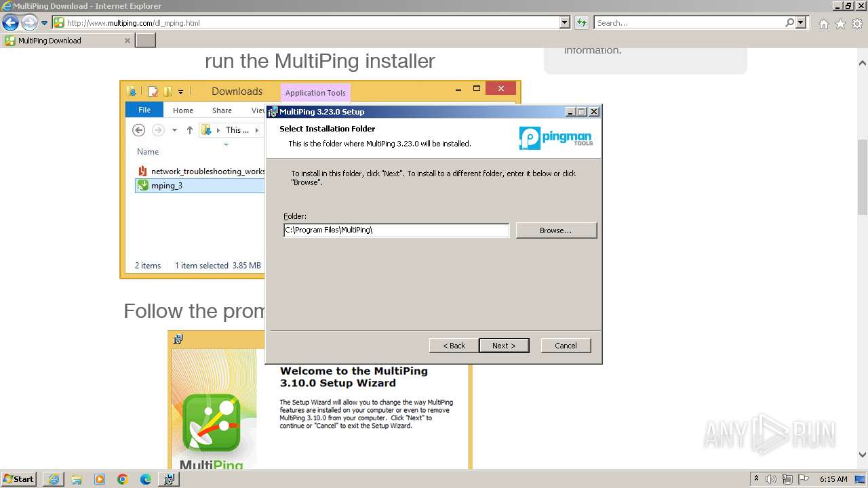Screen dimensions: 868x488
Task: Open File Explorer from taskbar
Action: 77,479
